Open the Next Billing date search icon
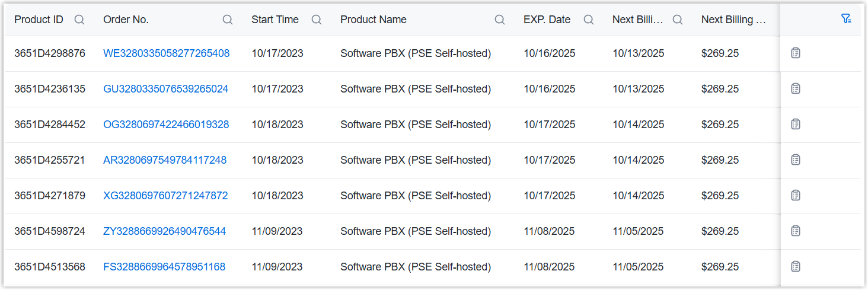The image size is (868, 290). pyautogui.click(x=678, y=20)
